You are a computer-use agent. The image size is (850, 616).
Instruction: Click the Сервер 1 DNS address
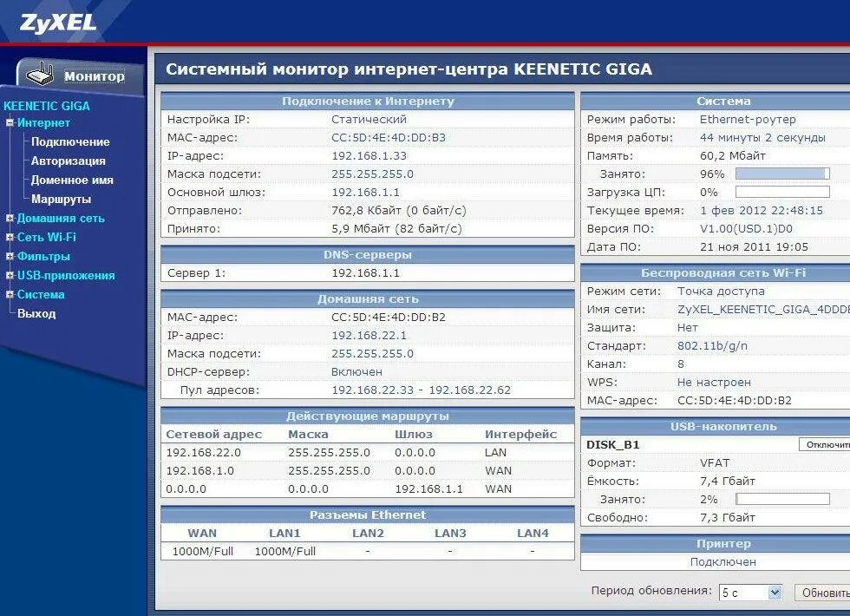(x=365, y=273)
